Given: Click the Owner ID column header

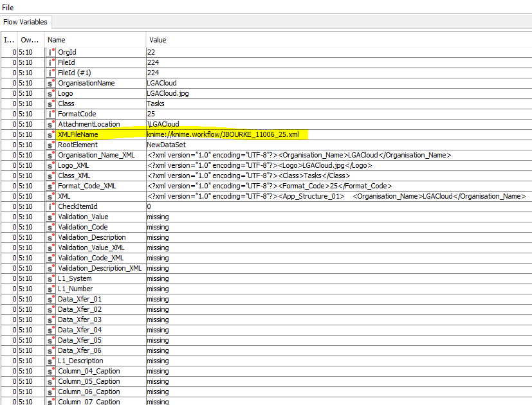Looking at the screenshot, I should [x=30, y=40].
